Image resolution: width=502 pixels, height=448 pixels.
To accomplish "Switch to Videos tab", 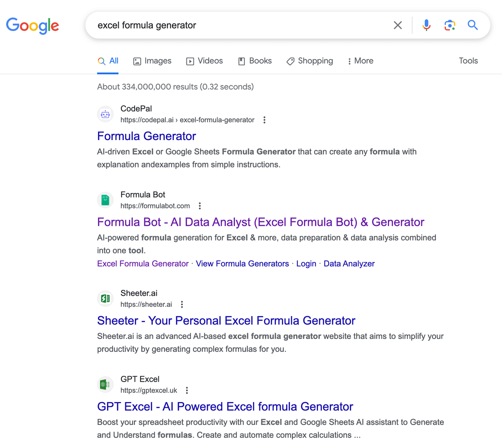I will (x=204, y=61).
